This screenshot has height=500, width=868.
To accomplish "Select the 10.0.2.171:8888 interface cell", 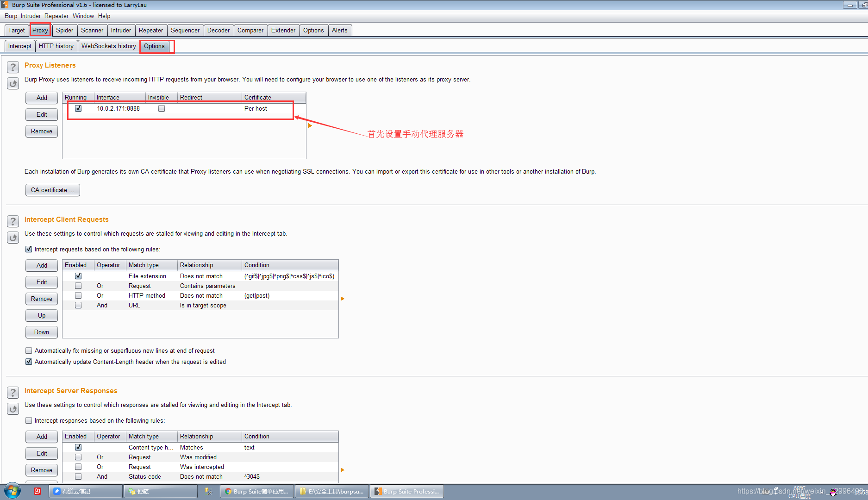I will tap(119, 108).
